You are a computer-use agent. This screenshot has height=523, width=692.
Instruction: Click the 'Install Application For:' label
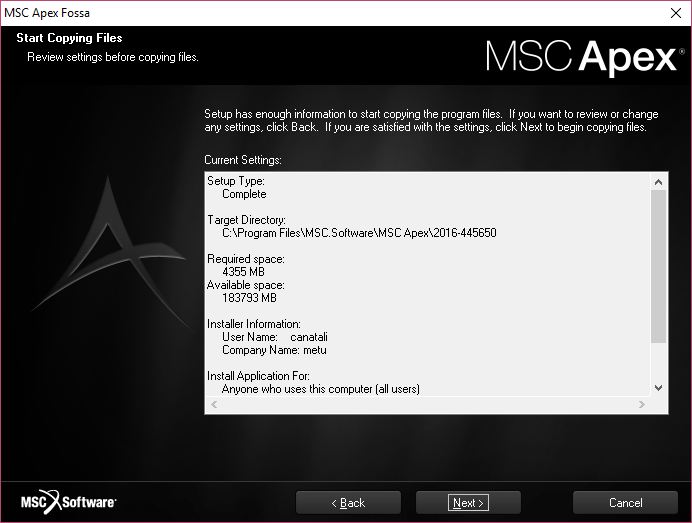coord(258,376)
